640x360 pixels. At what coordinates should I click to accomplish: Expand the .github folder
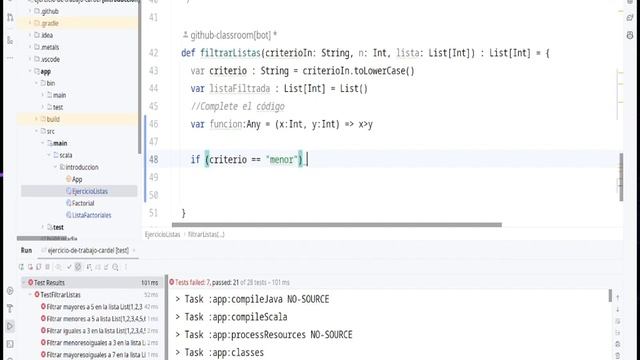click(x=30, y=11)
